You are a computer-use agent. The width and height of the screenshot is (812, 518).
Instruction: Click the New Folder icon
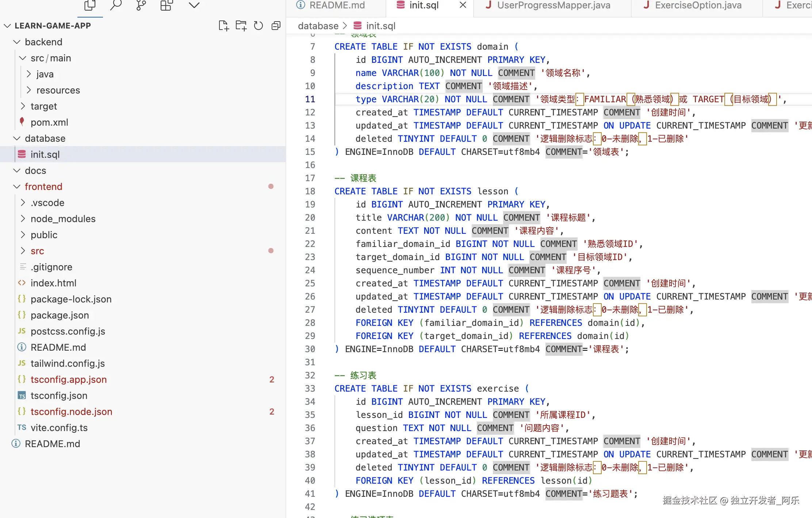pos(241,26)
